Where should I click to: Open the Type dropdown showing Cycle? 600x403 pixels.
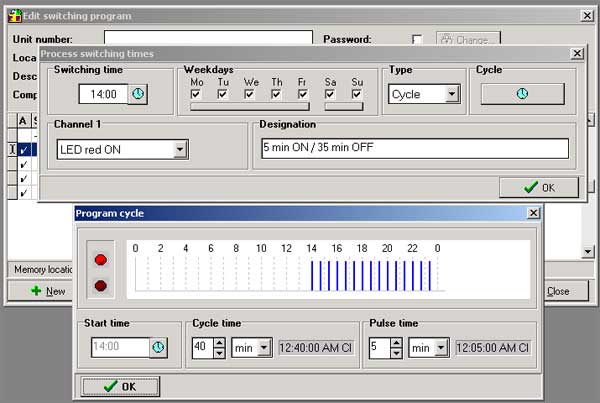point(452,94)
